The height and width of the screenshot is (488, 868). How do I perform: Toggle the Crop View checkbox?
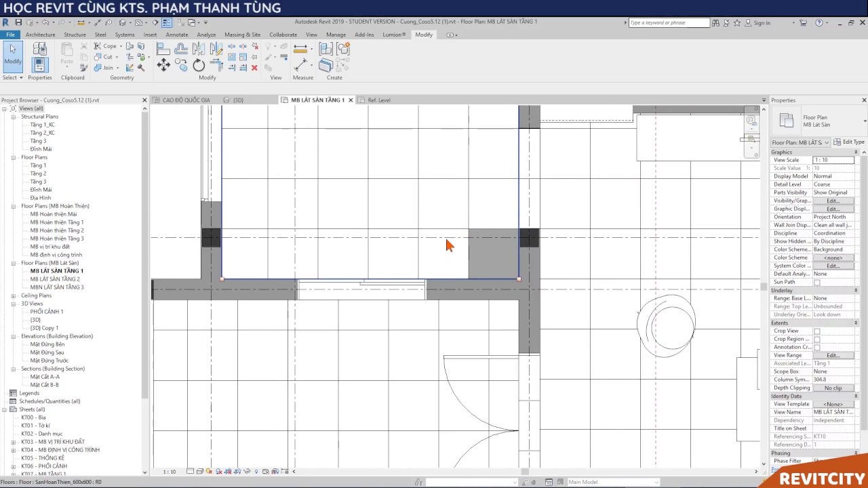tap(817, 331)
